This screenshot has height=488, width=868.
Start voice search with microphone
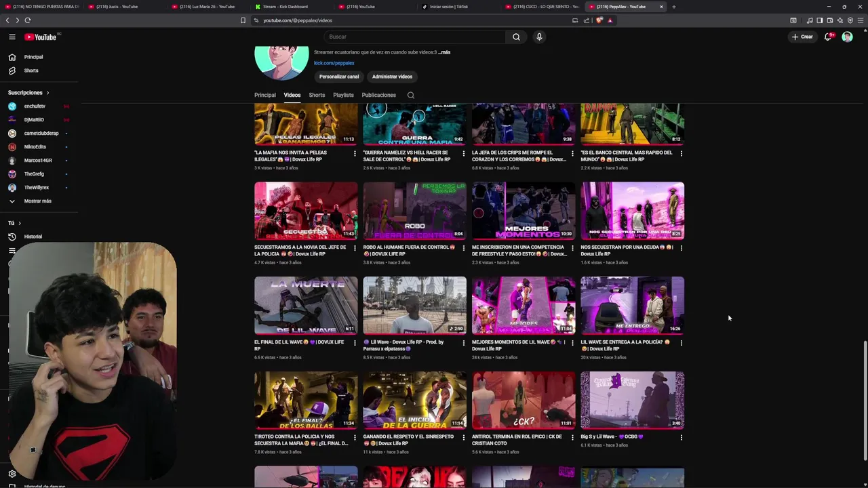pyautogui.click(x=539, y=37)
